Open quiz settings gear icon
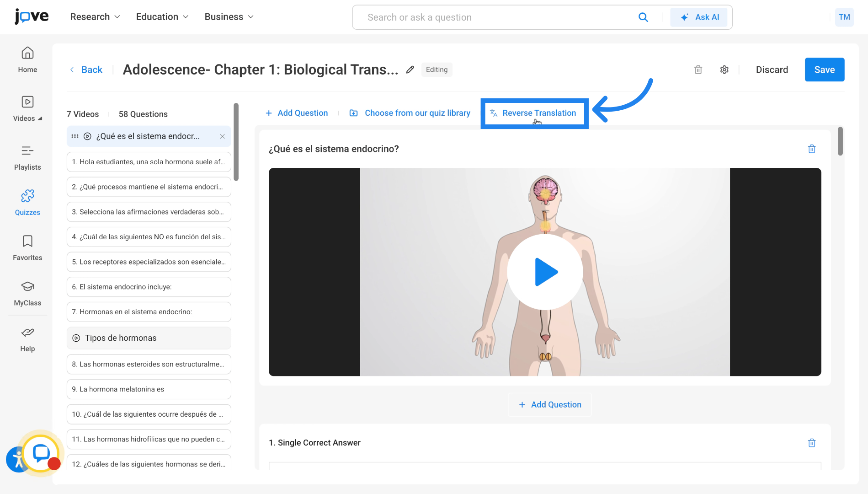The height and width of the screenshot is (494, 868). point(724,70)
